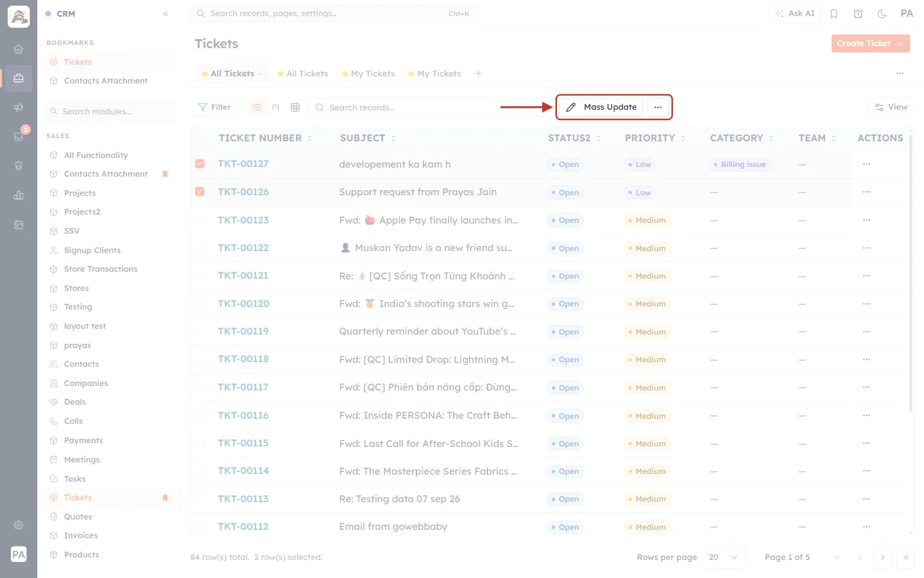Click the Filter button
The image size is (924, 578).
pos(214,107)
